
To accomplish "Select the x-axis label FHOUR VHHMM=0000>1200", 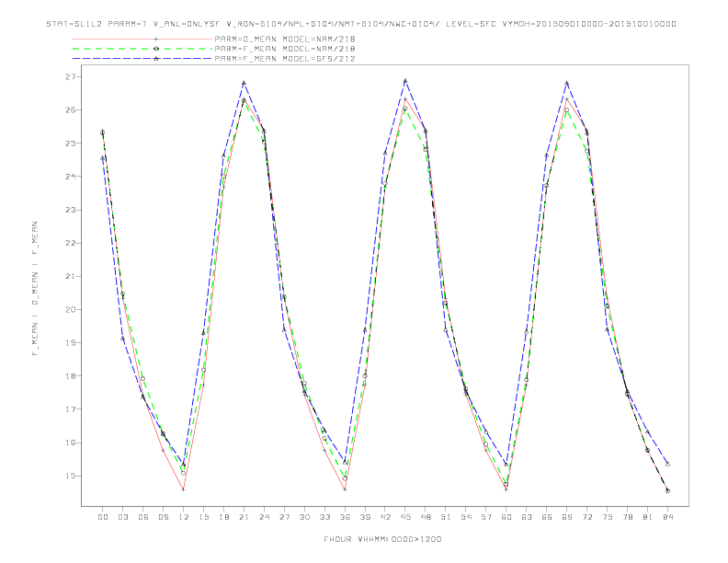I will (382, 539).
